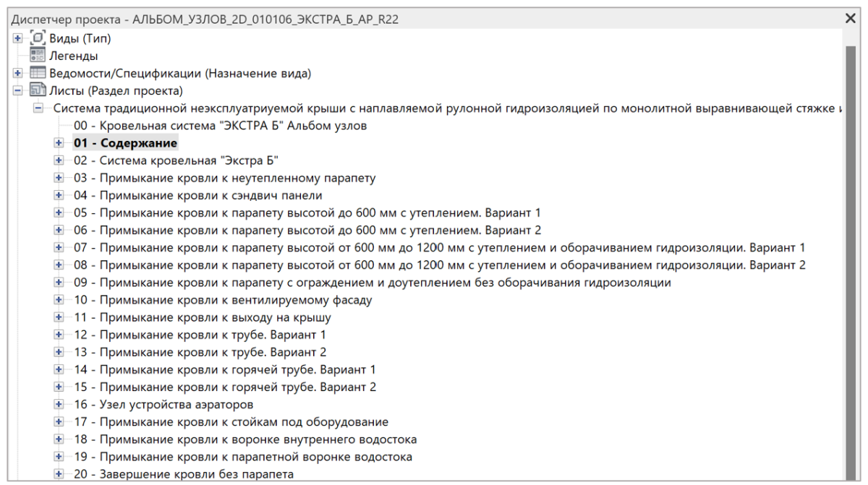Collapse the Листы (Раздел проекта) node
Image resolution: width=868 pixels, height=485 pixels.
coord(18,91)
